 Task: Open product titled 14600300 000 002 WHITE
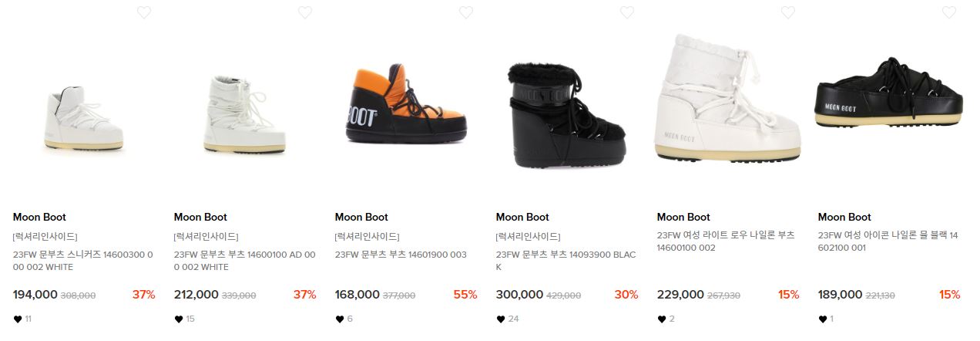click(83, 261)
